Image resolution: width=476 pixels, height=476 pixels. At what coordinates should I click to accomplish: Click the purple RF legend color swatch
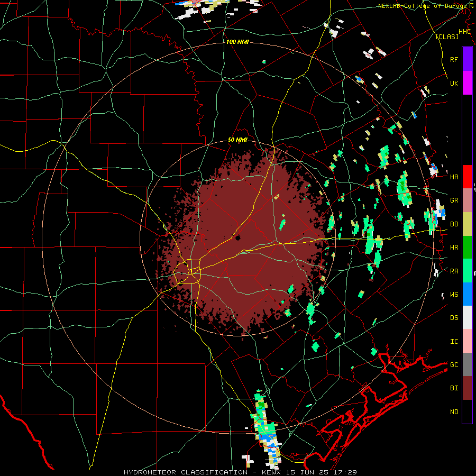click(x=467, y=59)
